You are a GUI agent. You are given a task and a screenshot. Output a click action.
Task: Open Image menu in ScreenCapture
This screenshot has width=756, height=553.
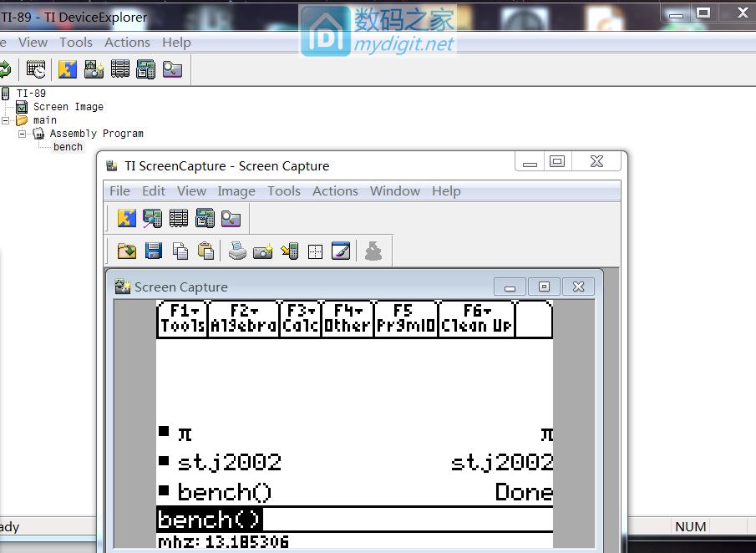click(236, 191)
